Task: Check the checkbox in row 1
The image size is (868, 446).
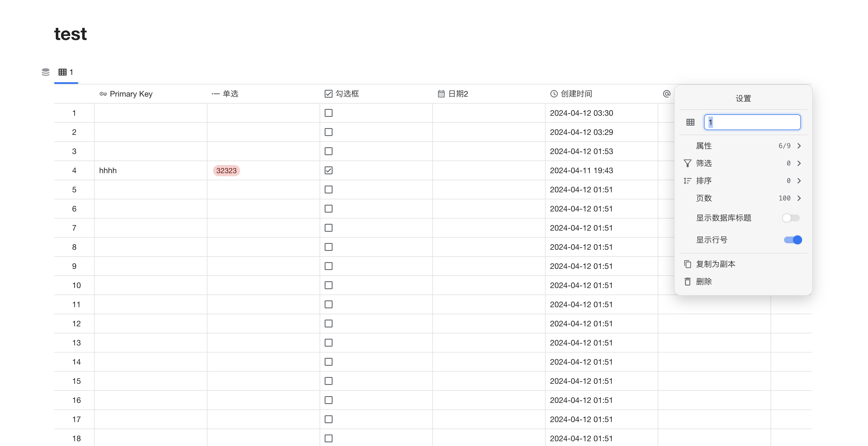Action: coord(329,113)
